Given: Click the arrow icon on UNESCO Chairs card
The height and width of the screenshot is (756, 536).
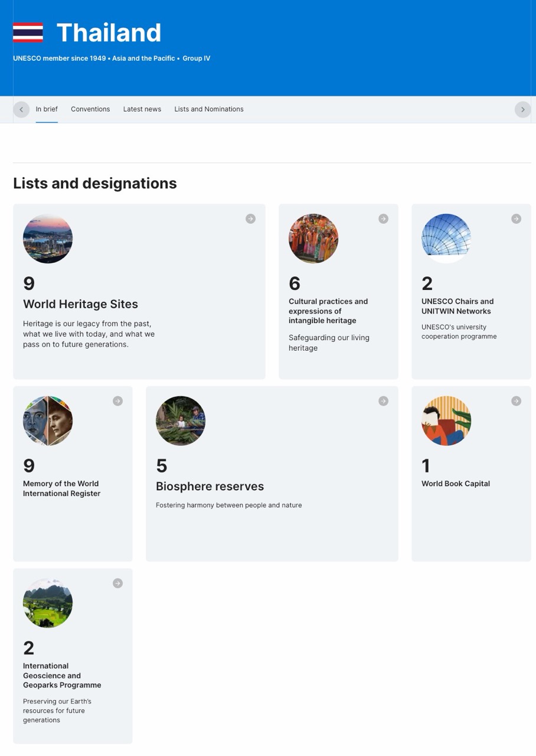Looking at the screenshot, I should click(x=516, y=219).
